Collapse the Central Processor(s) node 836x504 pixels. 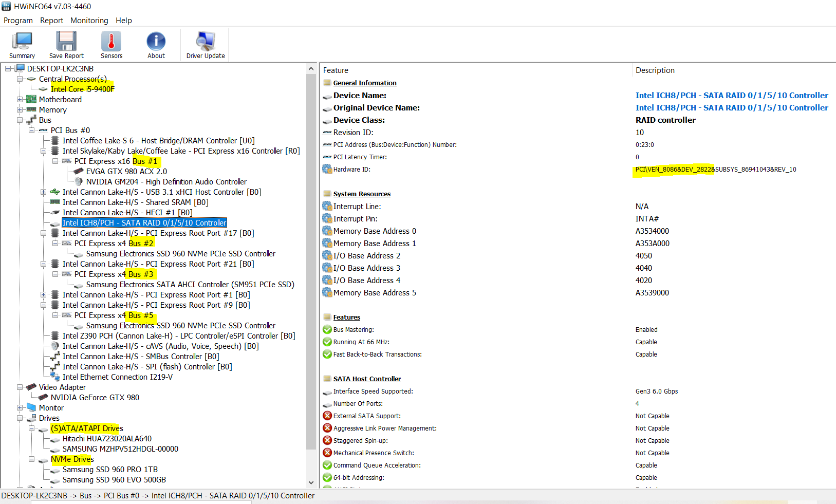click(x=20, y=79)
